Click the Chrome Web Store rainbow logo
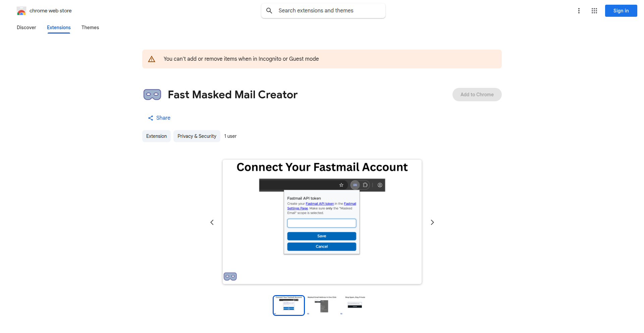 pyautogui.click(x=21, y=11)
